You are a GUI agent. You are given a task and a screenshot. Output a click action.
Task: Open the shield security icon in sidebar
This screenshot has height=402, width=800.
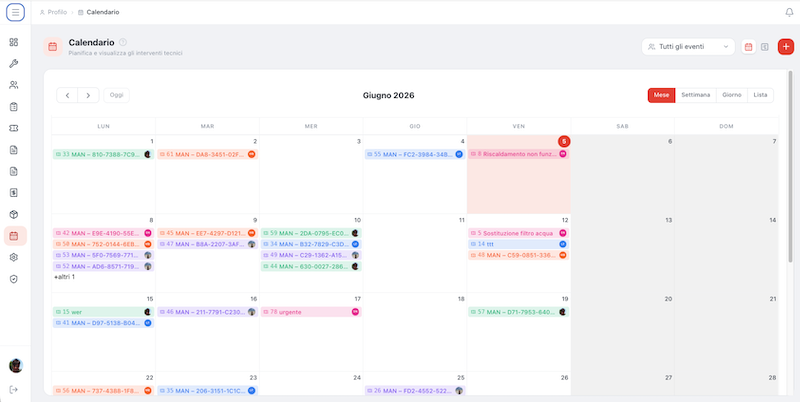(x=14, y=279)
